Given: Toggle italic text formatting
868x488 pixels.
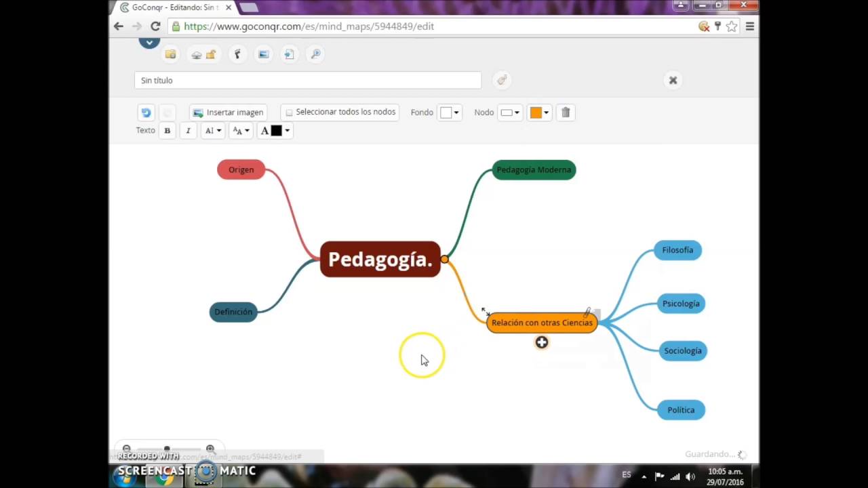Looking at the screenshot, I should (188, 131).
